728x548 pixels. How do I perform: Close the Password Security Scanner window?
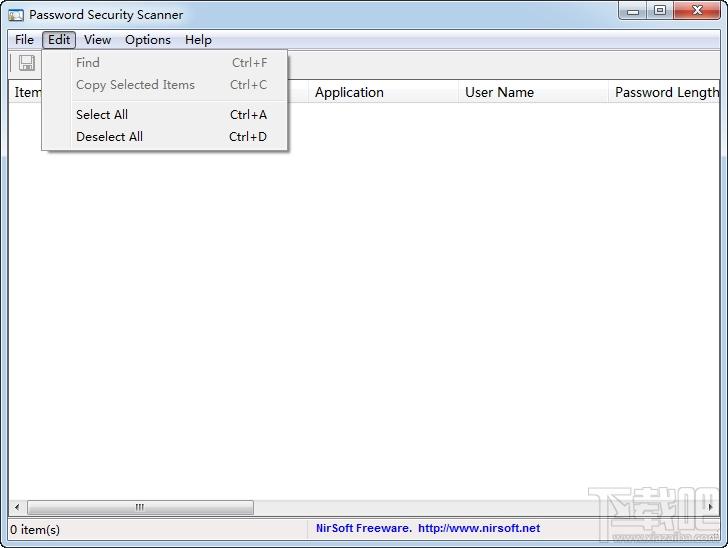697,11
